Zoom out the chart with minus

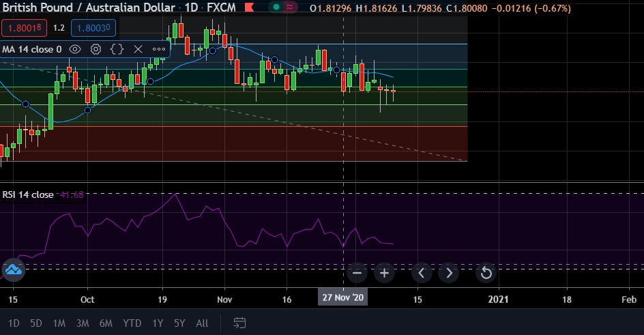pos(357,273)
